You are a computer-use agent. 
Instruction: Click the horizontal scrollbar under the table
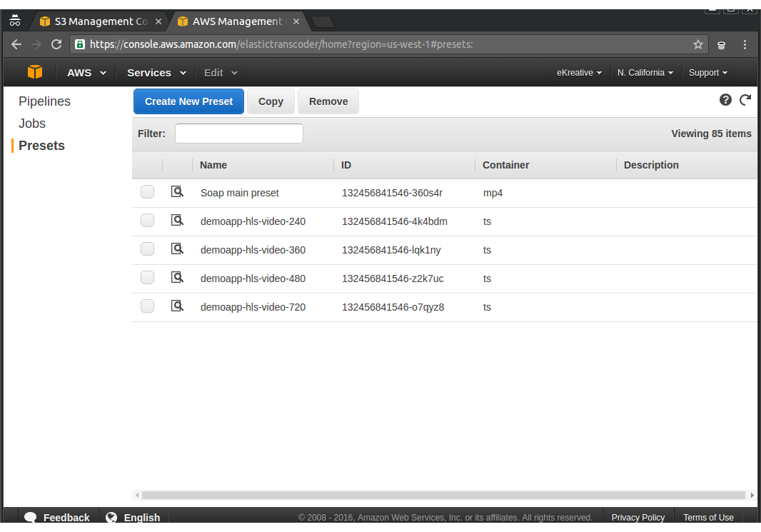[x=443, y=495]
